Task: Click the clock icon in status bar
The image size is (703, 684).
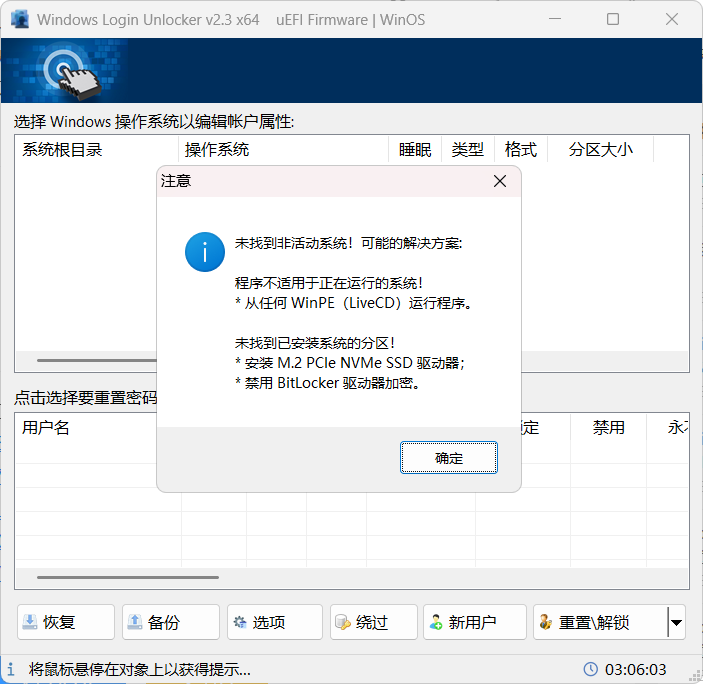Action: click(x=590, y=669)
